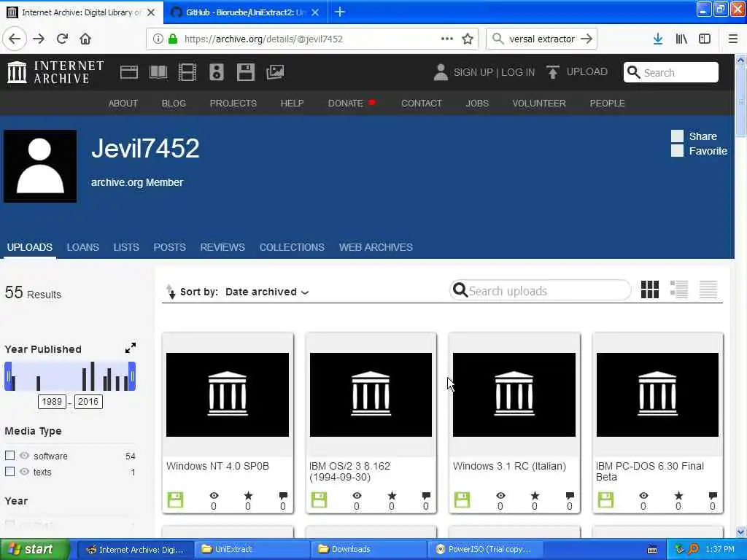Click the Search uploads field
The image size is (747, 560).
tap(541, 290)
